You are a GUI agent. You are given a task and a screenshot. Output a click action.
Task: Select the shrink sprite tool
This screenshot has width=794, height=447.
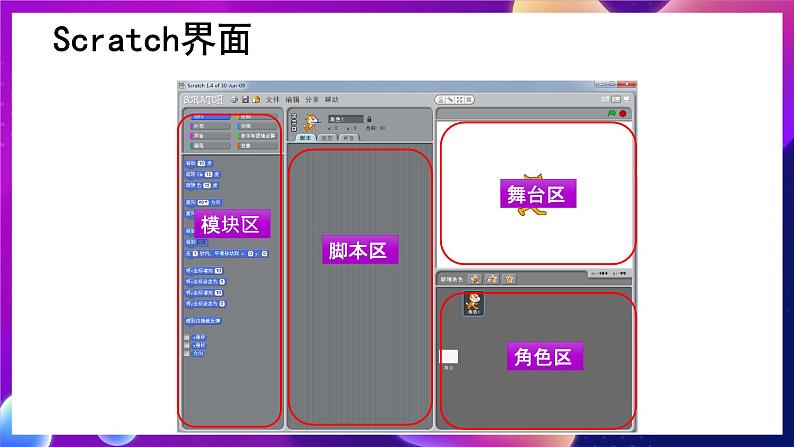pyautogui.click(x=469, y=100)
